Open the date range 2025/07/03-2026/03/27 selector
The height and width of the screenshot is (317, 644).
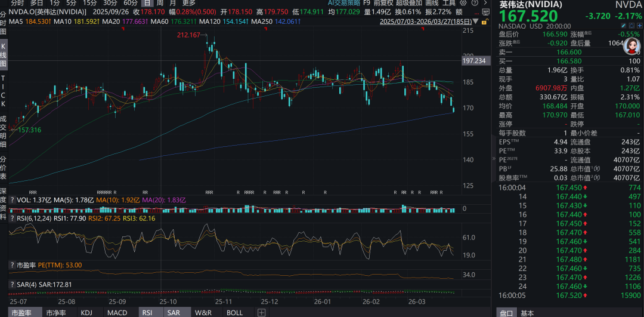(425, 22)
